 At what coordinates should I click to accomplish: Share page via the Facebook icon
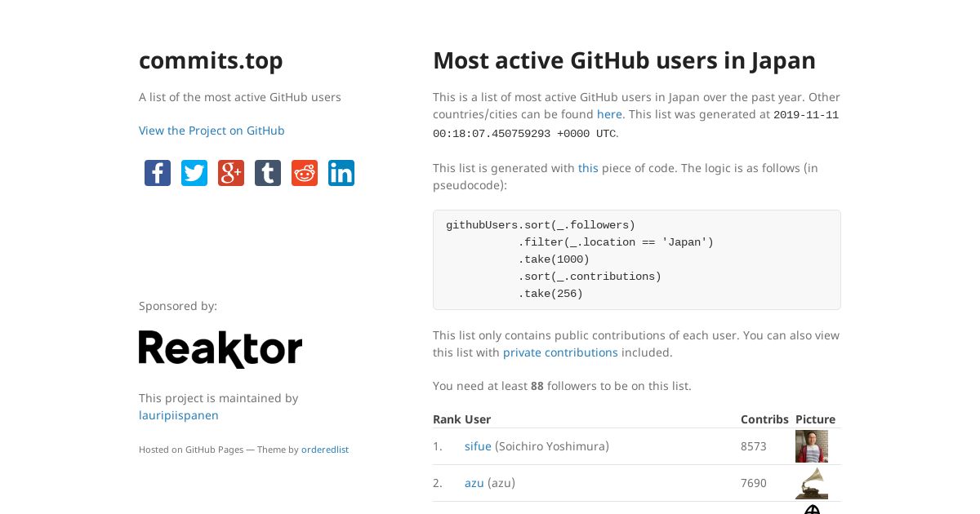[x=158, y=173]
